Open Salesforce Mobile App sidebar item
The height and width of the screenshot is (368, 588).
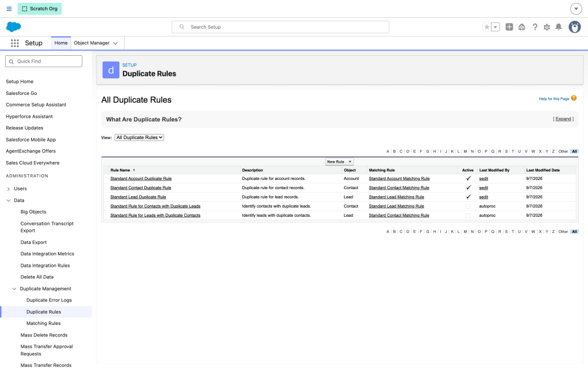coord(31,140)
